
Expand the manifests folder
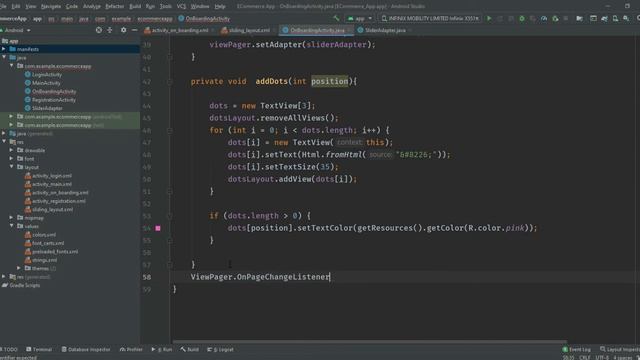pos(4,49)
